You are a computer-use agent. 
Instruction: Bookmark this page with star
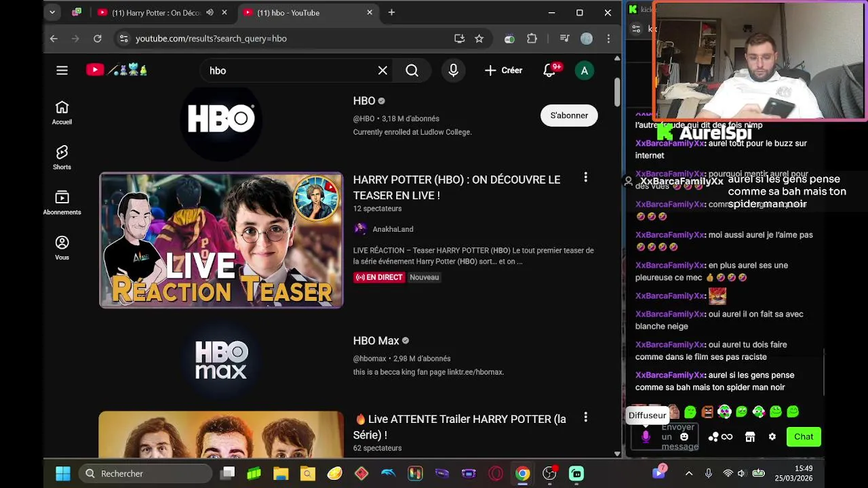pyautogui.click(x=479, y=39)
